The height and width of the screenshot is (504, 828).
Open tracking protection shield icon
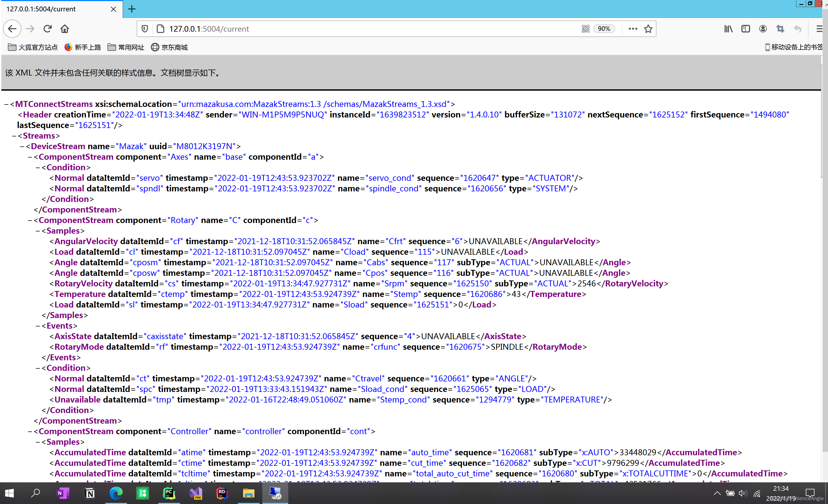click(145, 29)
